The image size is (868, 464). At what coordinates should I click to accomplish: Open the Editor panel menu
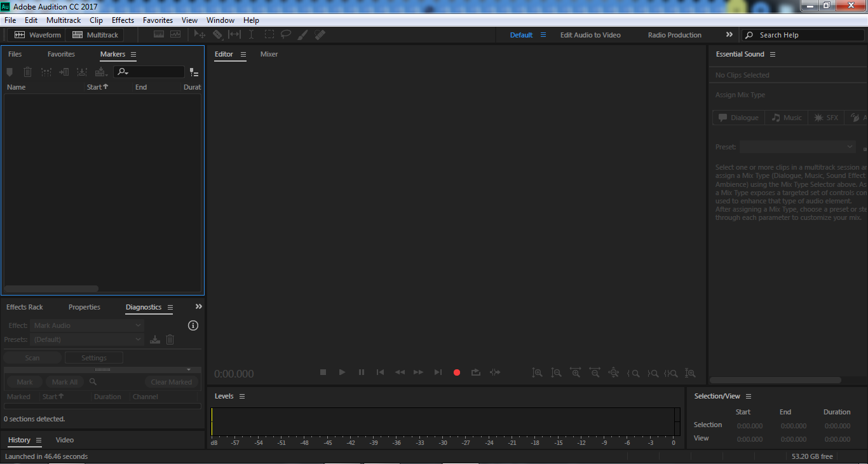(243, 55)
